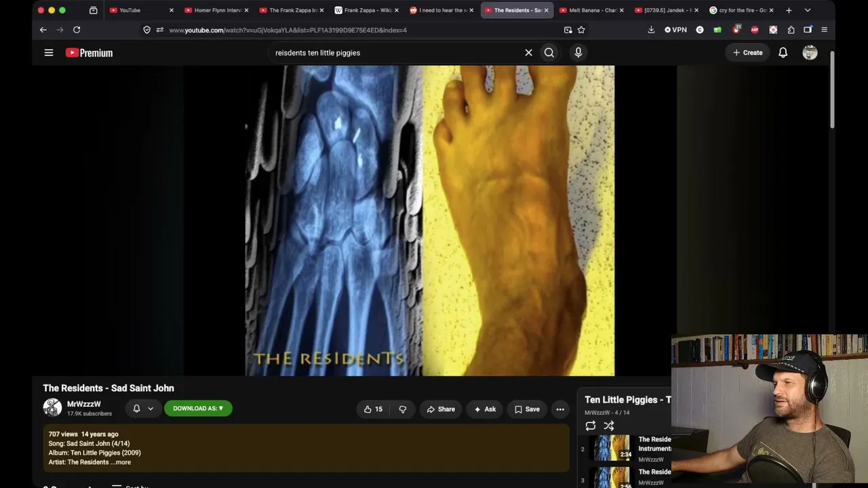
Task: Toggle picture-in-picture icon in the address bar
Action: [x=568, y=30]
